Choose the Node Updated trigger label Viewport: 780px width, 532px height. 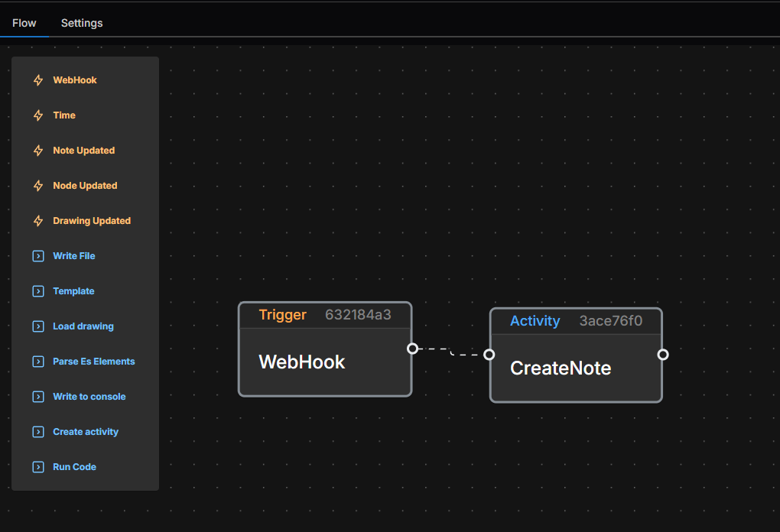pyautogui.click(x=85, y=186)
